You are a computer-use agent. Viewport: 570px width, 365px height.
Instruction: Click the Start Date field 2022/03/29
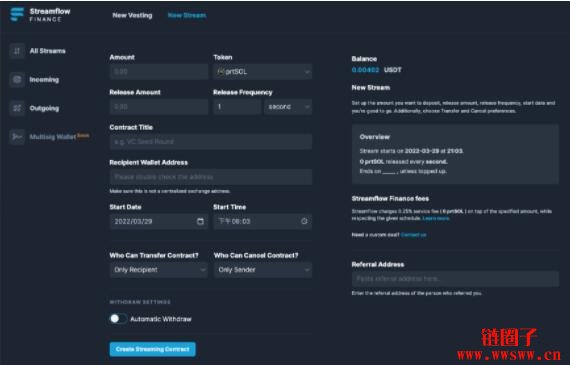click(x=158, y=221)
